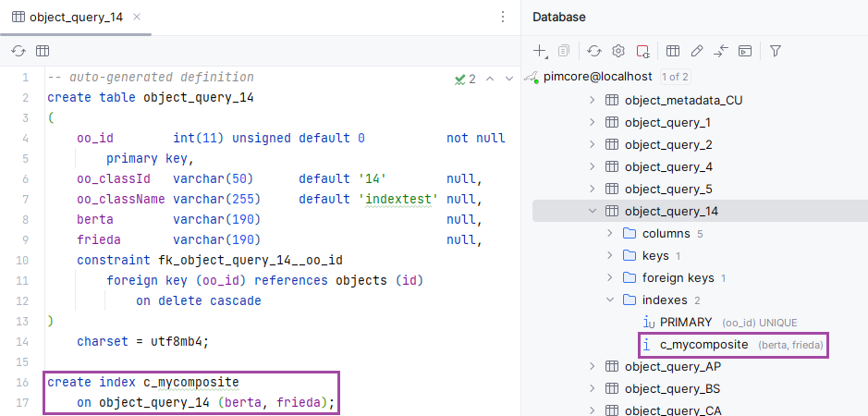This screenshot has height=416, width=868.
Task: Click the pimcore@localhost data source icon
Action: tap(532, 77)
